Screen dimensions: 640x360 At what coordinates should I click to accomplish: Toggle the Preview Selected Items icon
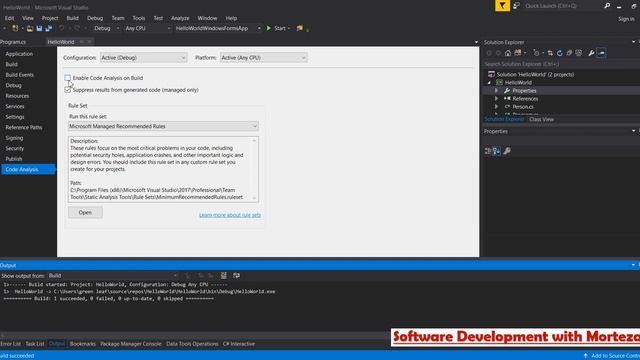click(x=601, y=53)
